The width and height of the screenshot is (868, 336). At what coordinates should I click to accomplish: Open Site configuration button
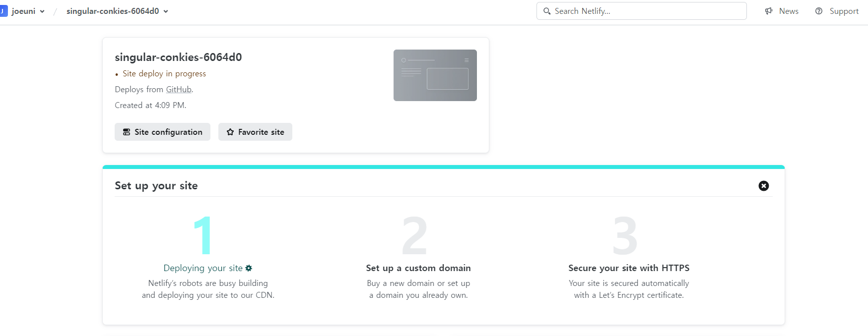pos(162,132)
